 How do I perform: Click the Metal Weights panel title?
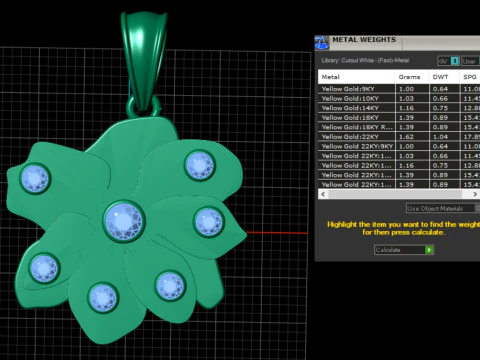(364, 40)
